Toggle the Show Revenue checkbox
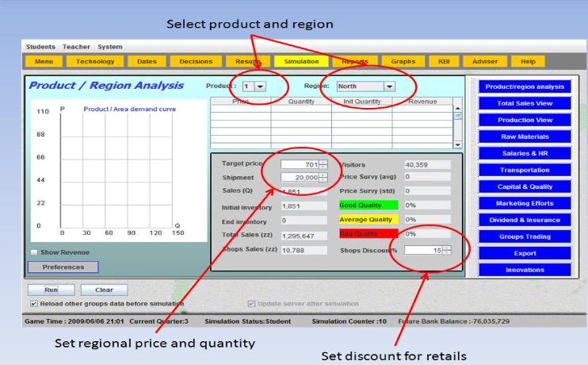Screen dimensions: 588x365 [x=34, y=252]
